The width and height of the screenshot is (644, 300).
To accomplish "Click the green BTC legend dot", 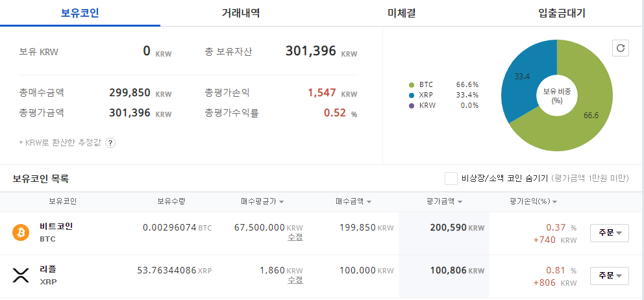I will pos(412,84).
